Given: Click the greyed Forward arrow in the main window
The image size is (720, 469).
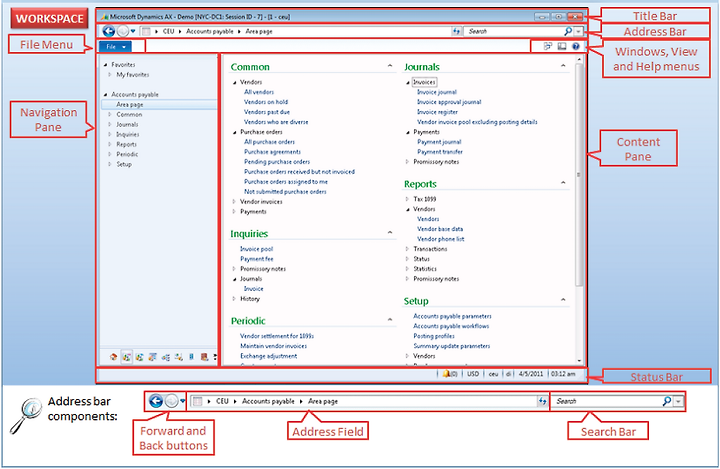Looking at the screenshot, I should click(x=123, y=31).
